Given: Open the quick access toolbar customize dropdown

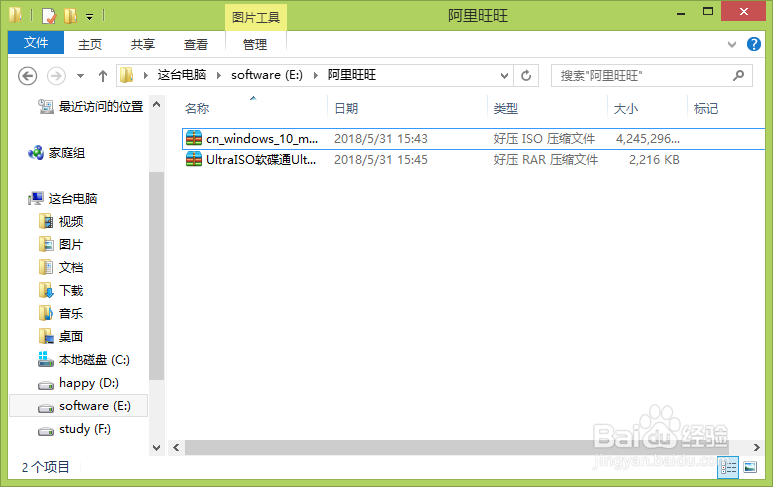Looking at the screenshot, I should click(x=89, y=17).
